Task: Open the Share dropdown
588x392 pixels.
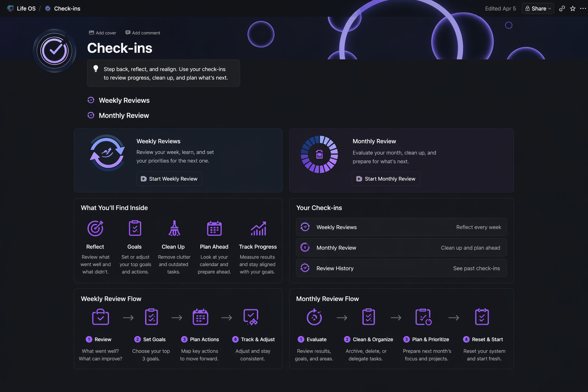Action: 538,8
